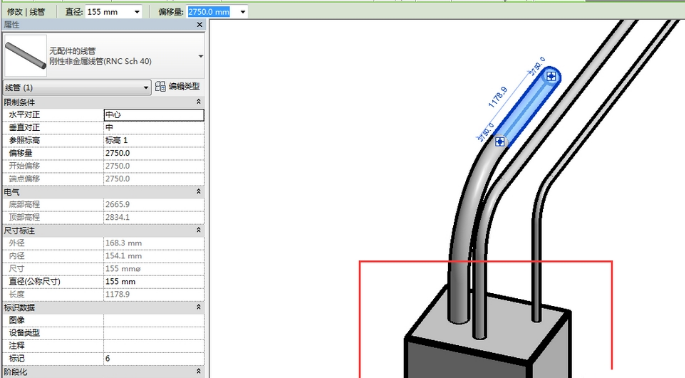
Task: Click the empty 注释 value field
Action: (x=154, y=346)
